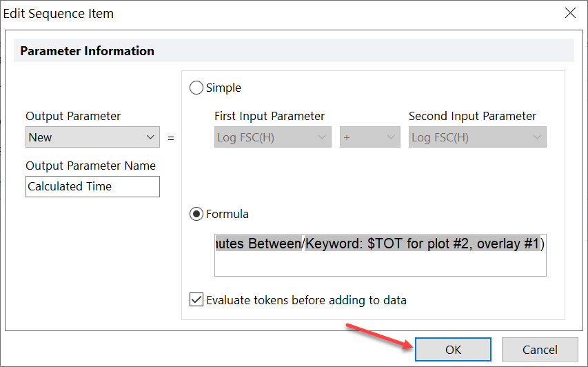588x367 pixels.
Task: Click the equals sign beside Output Parameter
Action: 171,138
